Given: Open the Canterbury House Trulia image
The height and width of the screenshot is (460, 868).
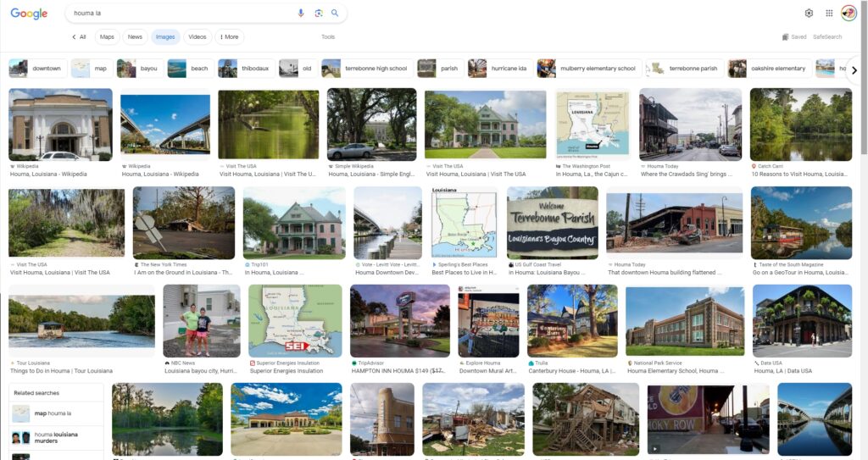Looking at the screenshot, I should pyautogui.click(x=572, y=321).
